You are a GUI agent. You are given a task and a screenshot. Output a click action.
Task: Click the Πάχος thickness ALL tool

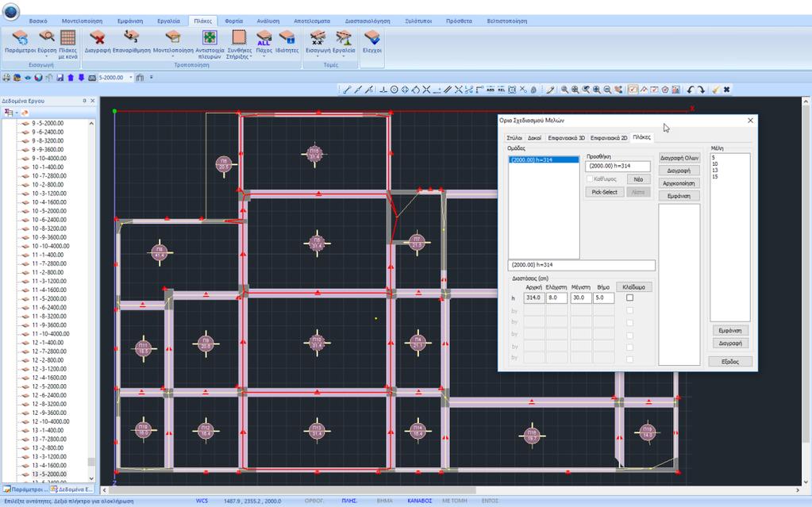[x=264, y=41]
